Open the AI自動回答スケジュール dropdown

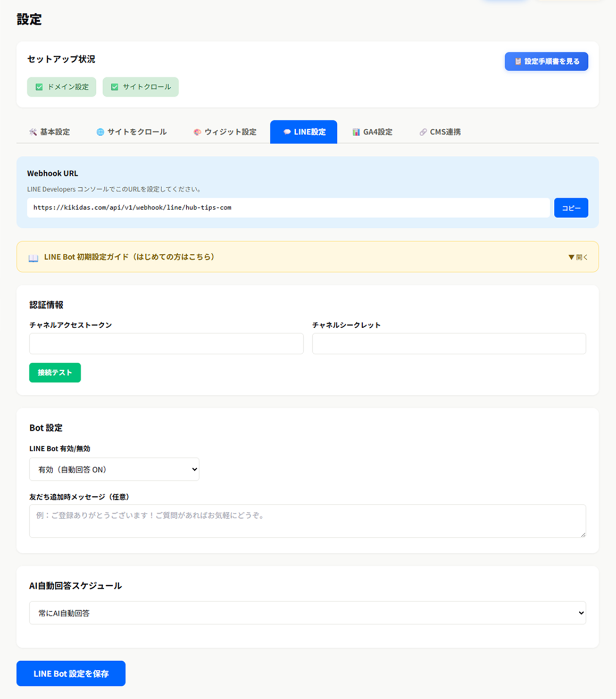point(307,613)
